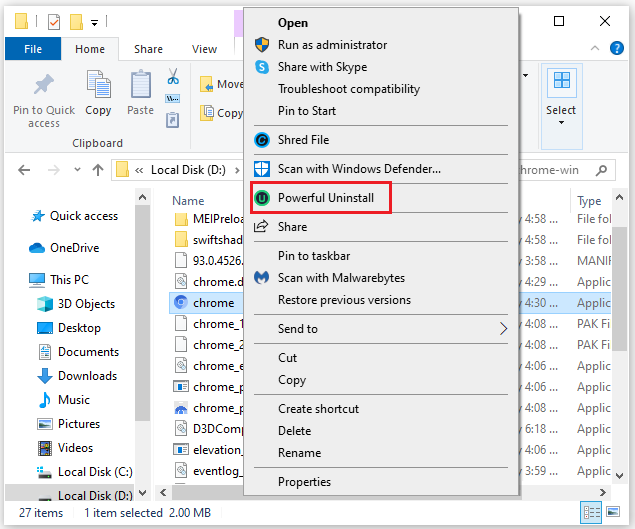Click Pin to Quick access button

point(44,99)
